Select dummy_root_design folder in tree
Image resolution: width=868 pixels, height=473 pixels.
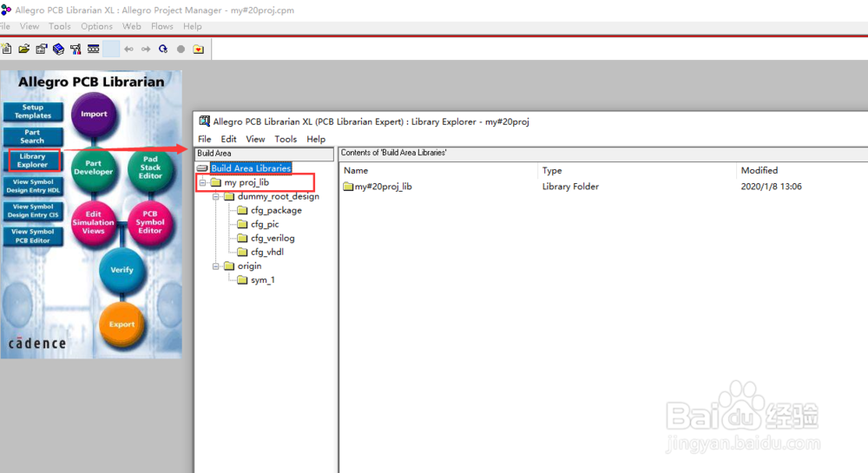[x=279, y=196]
